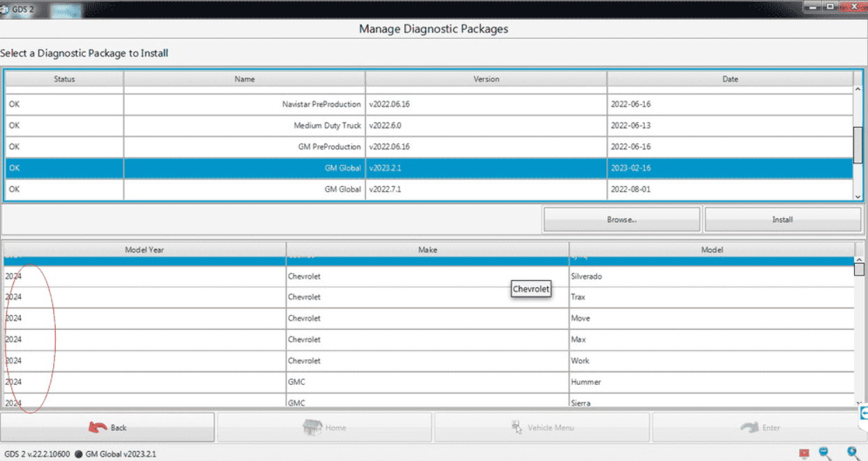This screenshot has height=461, width=868.
Task: Click the vehicle list scrollbar thumb
Action: point(860,269)
